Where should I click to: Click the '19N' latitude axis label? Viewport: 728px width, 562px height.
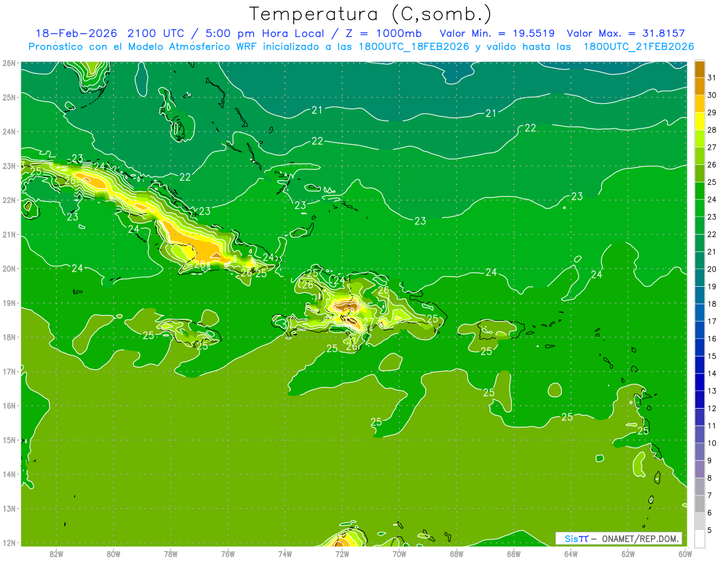tap(9, 303)
